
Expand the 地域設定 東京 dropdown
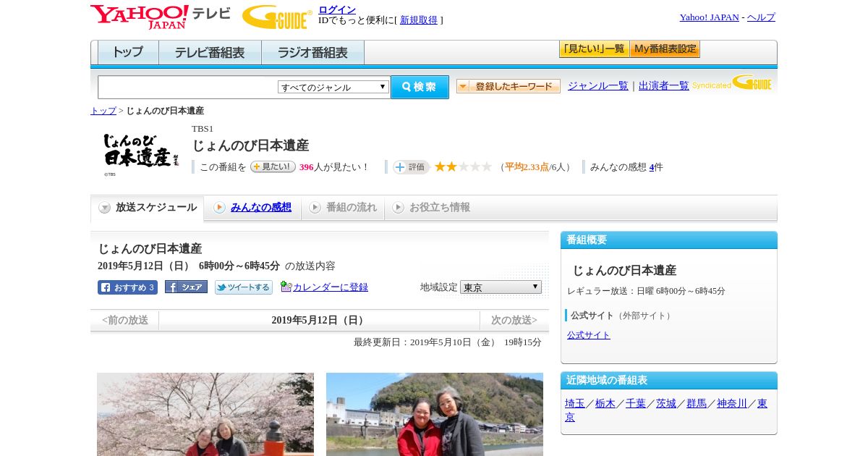(501, 287)
